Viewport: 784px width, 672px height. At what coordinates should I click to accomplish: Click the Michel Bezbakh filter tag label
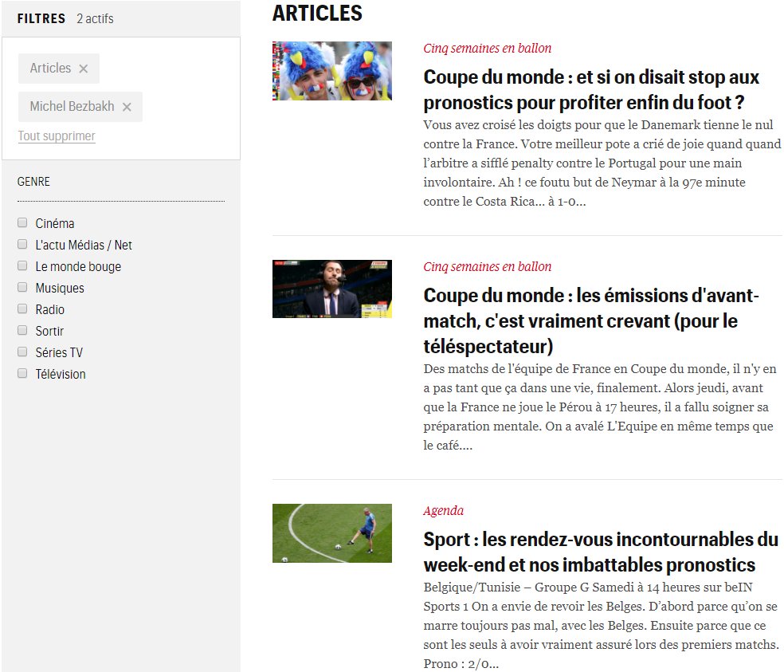click(72, 106)
